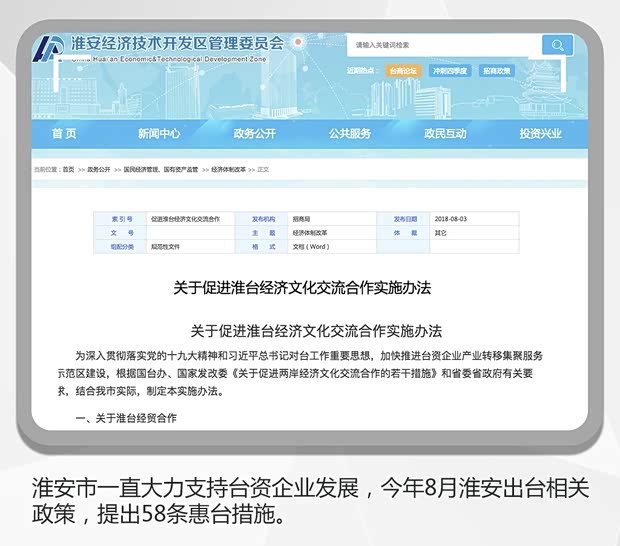The width and height of the screenshot is (620, 546).
Task: Open the 新闻中心 navigation item
Action: pyautogui.click(x=159, y=134)
